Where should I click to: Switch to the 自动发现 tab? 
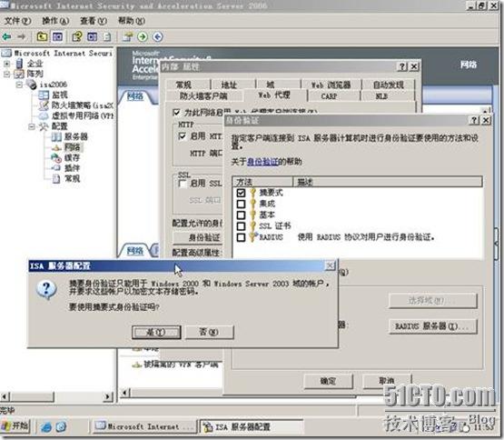click(389, 85)
